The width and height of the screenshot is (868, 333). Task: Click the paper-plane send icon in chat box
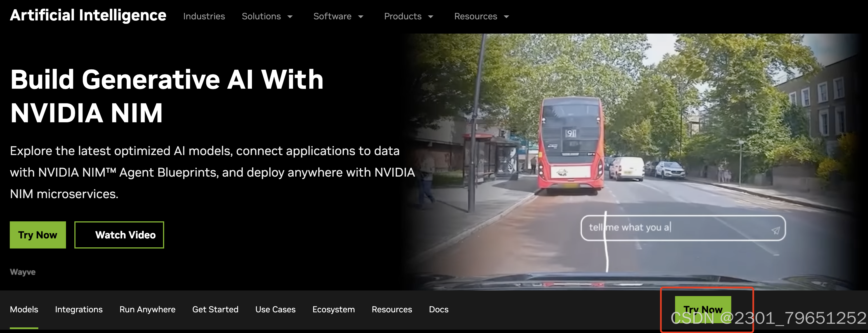[x=775, y=231]
